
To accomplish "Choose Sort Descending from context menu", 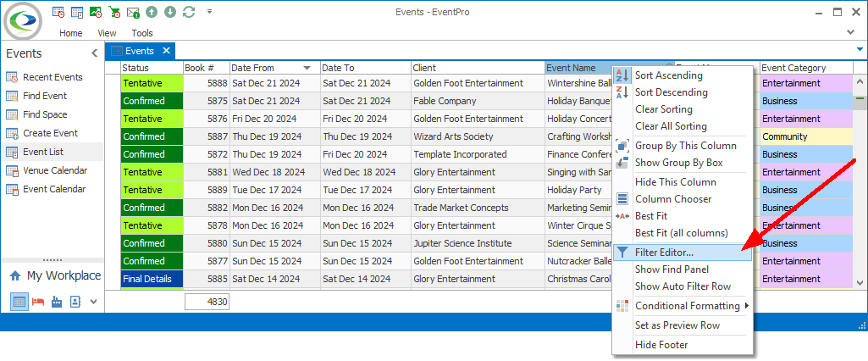I will [682, 92].
